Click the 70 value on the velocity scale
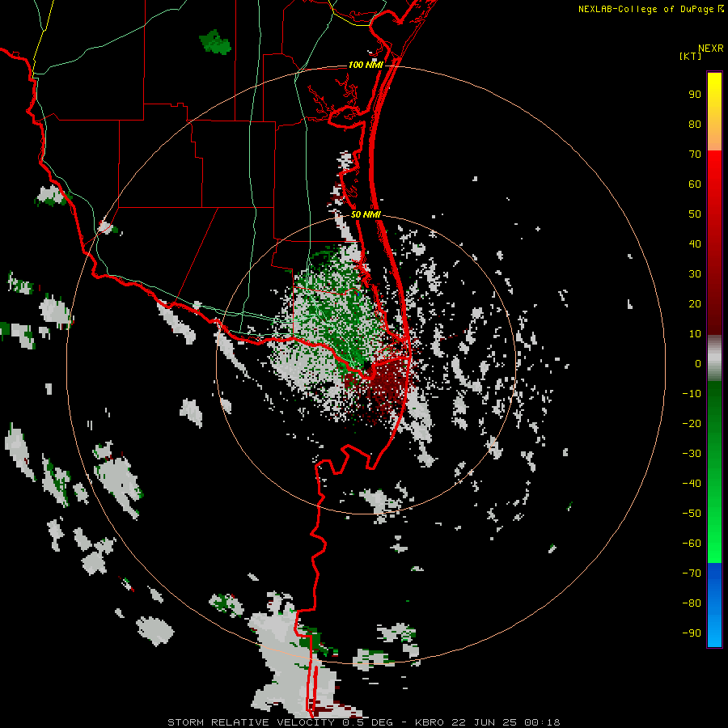This screenshot has height=728, width=728. coord(695,154)
